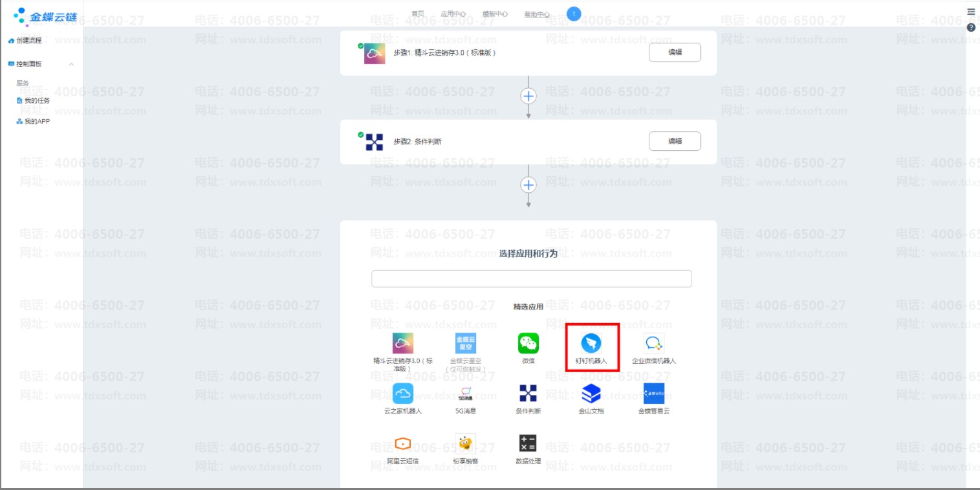Add a step after step 2 条件判断

528,185
